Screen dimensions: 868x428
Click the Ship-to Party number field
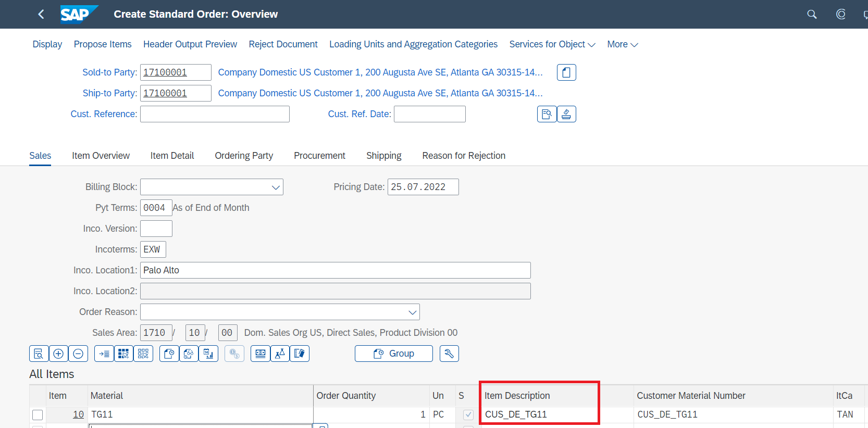pos(176,93)
